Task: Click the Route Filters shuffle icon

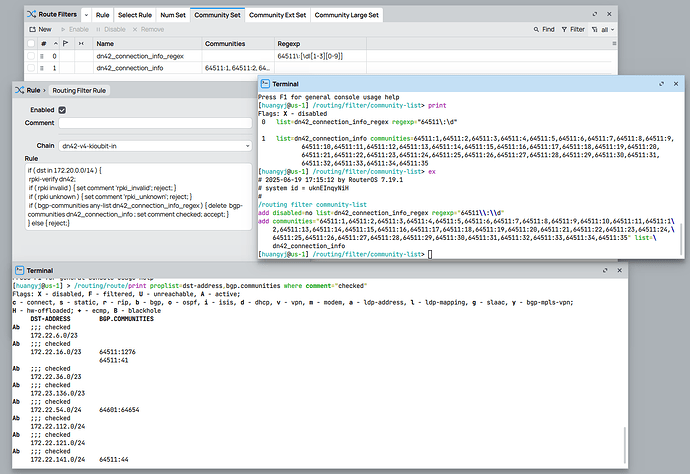Action: (31, 14)
